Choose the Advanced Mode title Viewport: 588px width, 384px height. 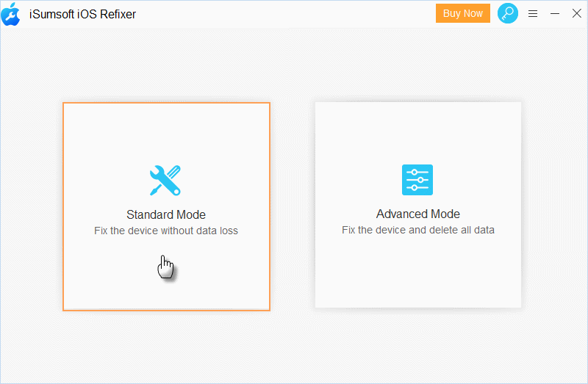pyautogui.click(x=418, y=214)
